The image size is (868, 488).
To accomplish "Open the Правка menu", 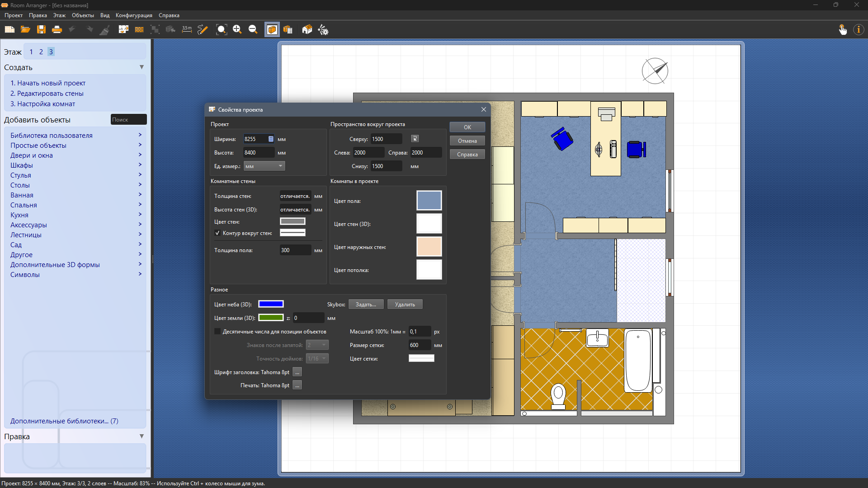I will click(38, 15).
